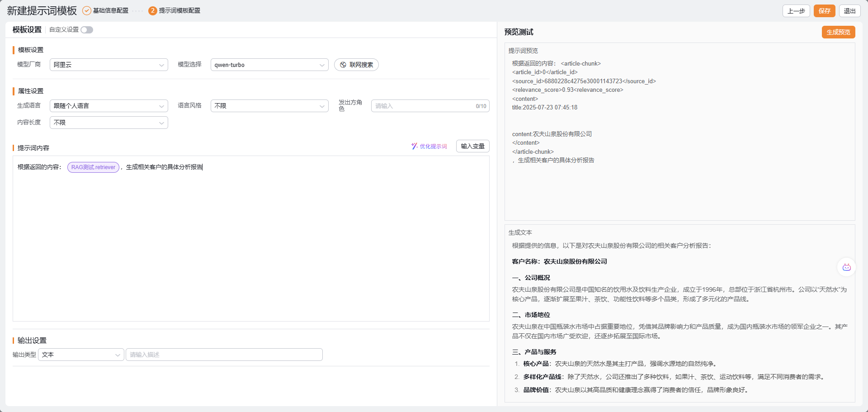
Task: Open the 生成语言 dropdown
Action: pos(108,106)
